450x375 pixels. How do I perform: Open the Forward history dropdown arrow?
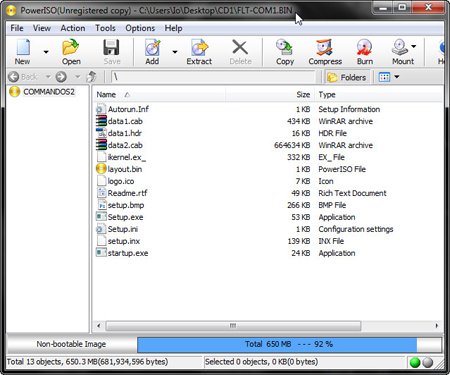pyautogui.click(x=78, y=77)
